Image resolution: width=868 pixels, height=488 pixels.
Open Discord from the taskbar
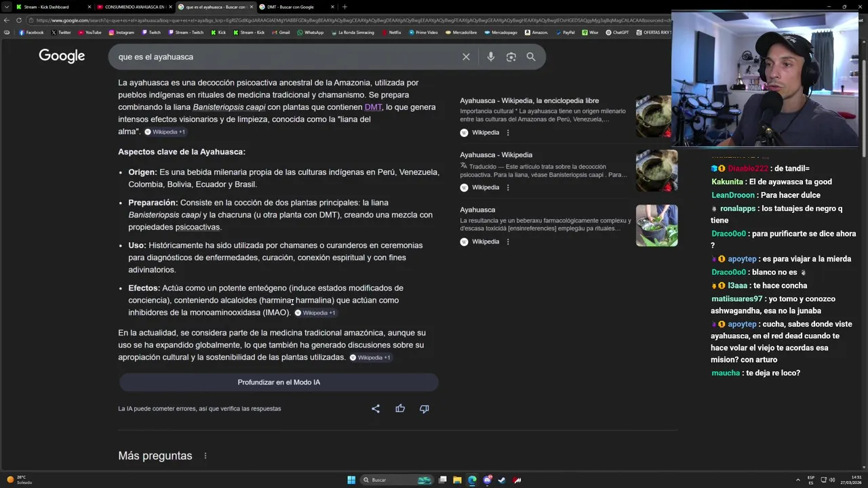[487, 480]
